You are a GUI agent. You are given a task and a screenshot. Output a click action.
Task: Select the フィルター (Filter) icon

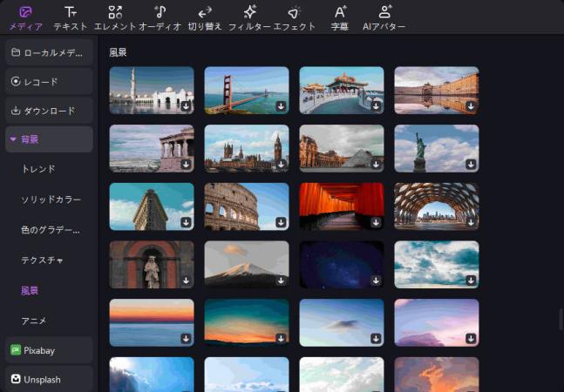pos(249,17)
